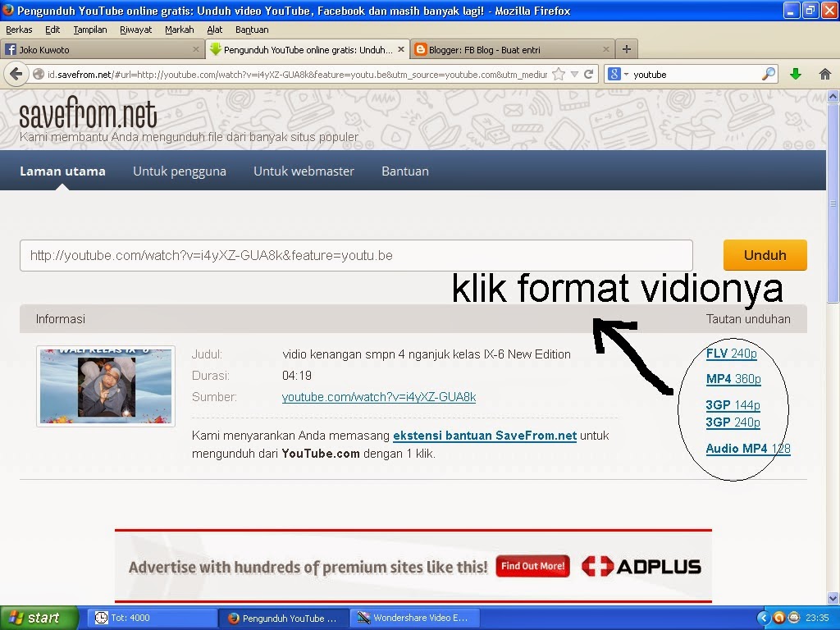
Task: Click the video title text
Action: (x=427, y=354)
